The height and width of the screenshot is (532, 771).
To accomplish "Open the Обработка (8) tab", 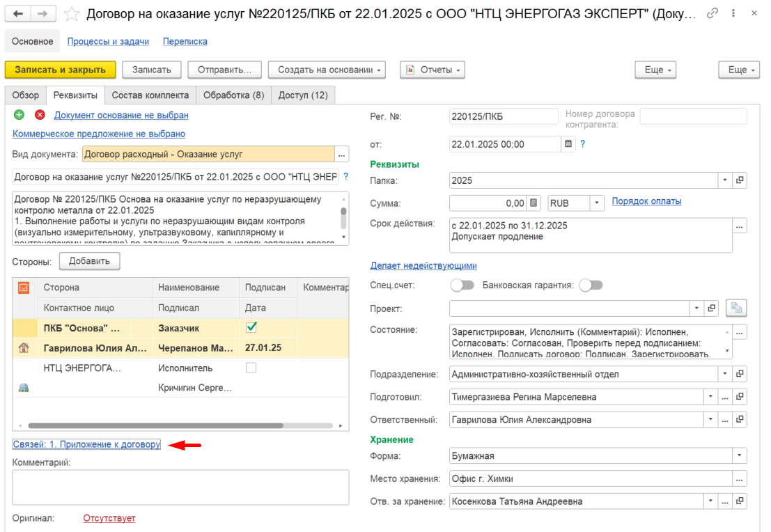I will (x=234, y=95).
